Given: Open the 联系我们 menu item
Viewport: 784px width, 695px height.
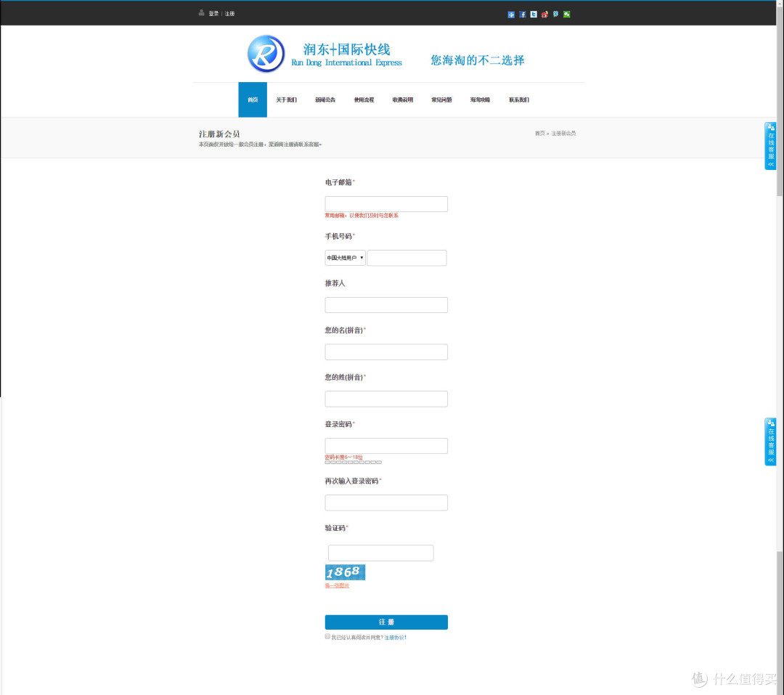Looking at the screenshot, I should tap(519, 99).
